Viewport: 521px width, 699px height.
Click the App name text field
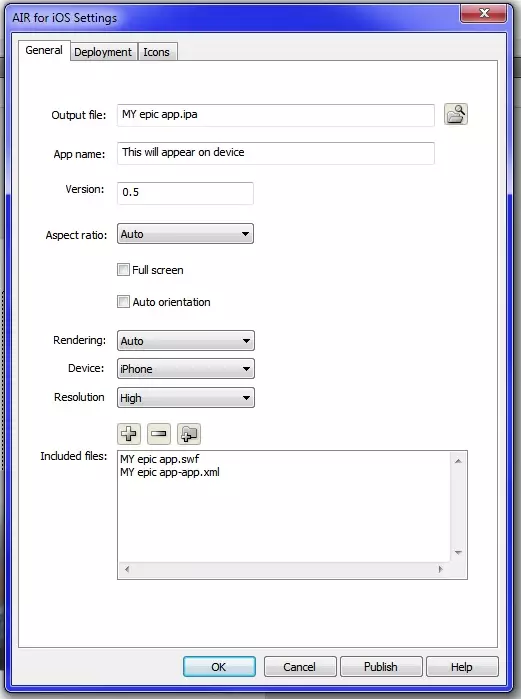[x=276, y=153]
